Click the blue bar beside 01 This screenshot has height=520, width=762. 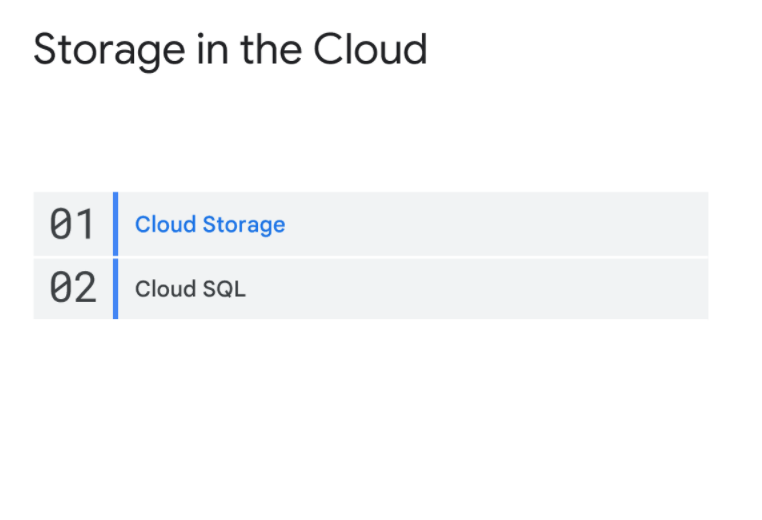click(x=116, y=224)
